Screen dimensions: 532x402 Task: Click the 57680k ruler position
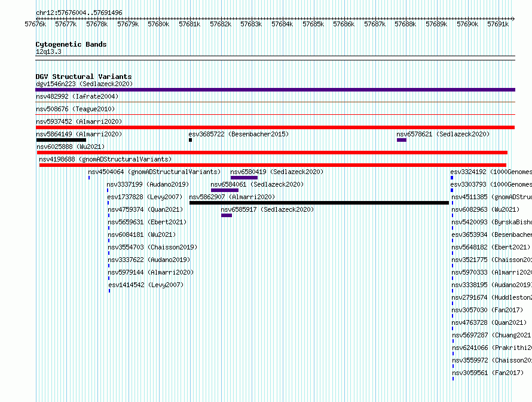158,24
